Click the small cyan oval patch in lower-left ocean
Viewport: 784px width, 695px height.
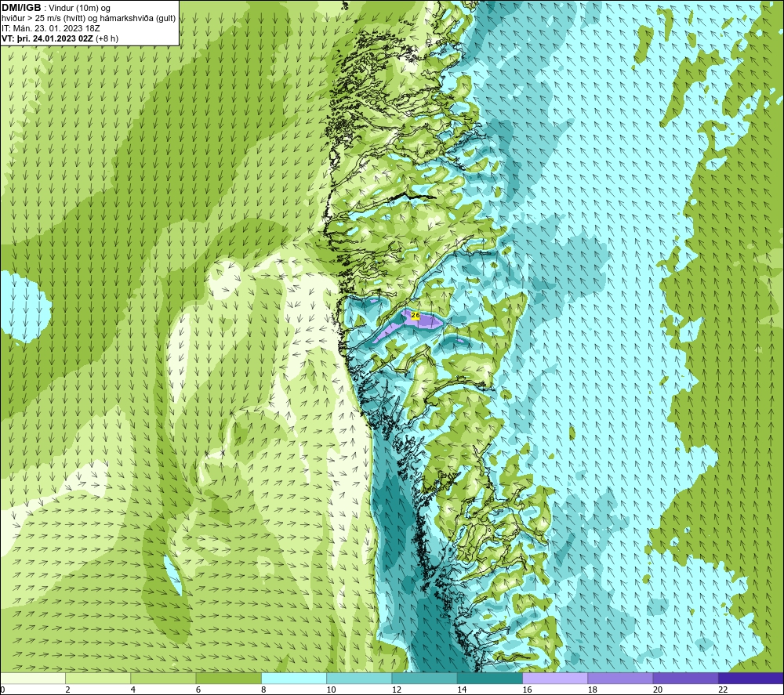tap(173, 576)
